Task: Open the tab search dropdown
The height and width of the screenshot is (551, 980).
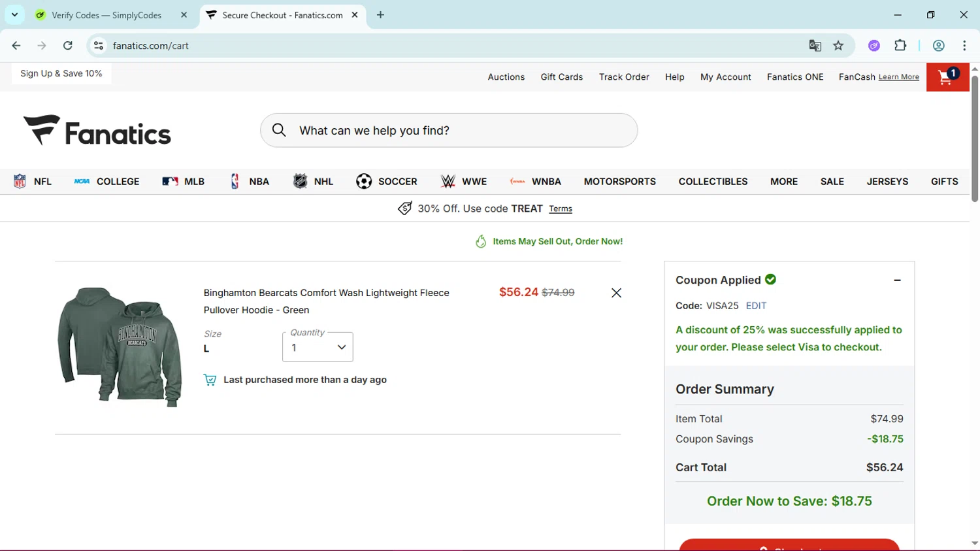Action: click(14, 15)
